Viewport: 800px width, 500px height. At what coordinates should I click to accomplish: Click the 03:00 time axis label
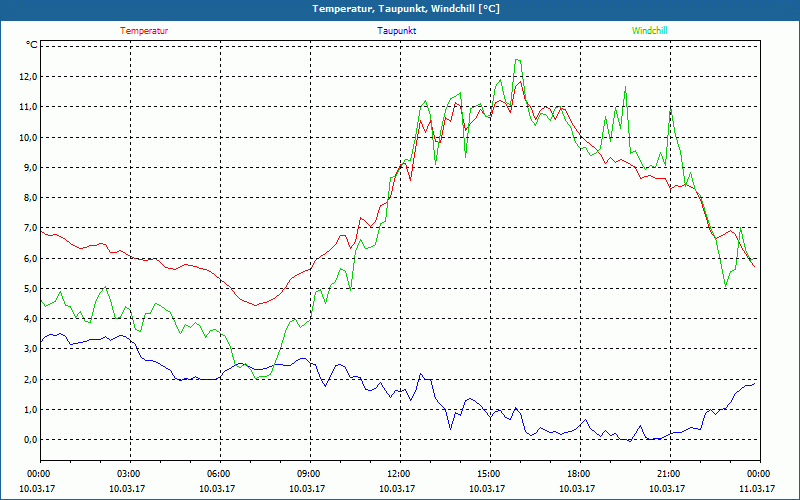[131, 474]
